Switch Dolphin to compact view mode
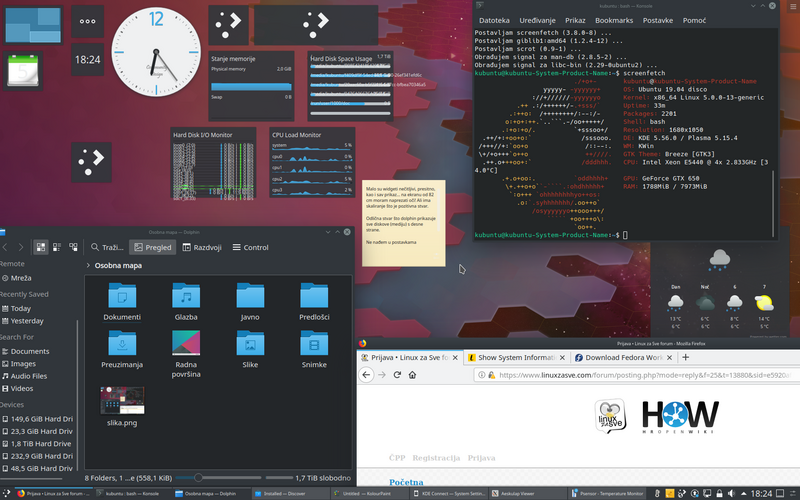This screenshot has height=500, width=800. click(57, 247)
